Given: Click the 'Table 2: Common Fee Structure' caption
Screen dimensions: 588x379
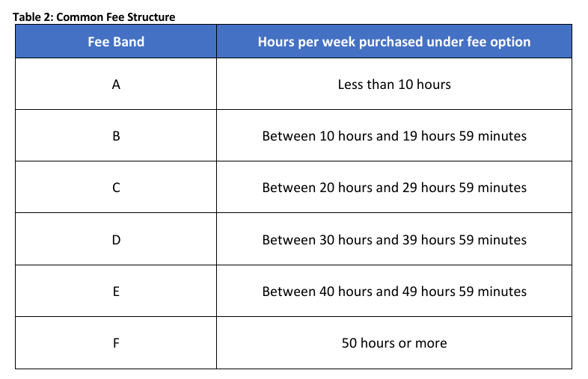Looking at the screenshot, I should coord(94,17).
